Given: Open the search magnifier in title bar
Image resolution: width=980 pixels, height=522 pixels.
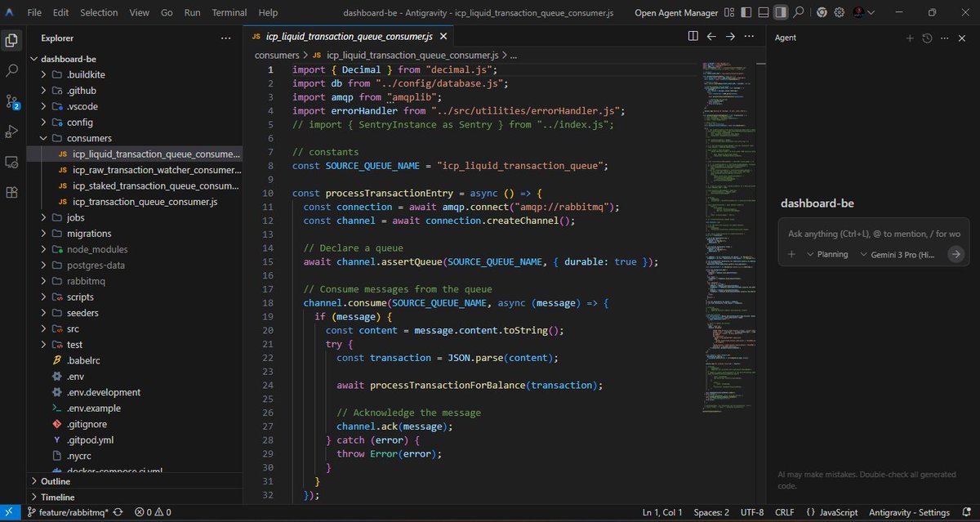Looking at the screenshot, I should (x=798, y=12).
